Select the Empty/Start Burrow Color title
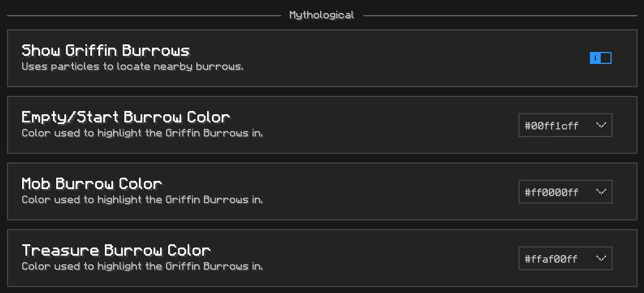The width and height of the screenshot is (644, 293). [125, 118]
